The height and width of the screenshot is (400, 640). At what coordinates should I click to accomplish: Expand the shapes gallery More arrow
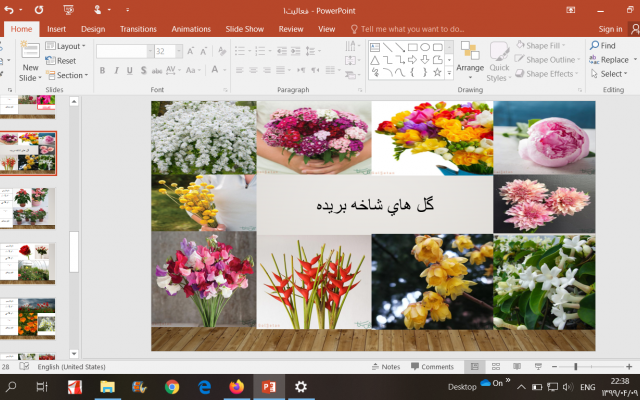point(449,73)
